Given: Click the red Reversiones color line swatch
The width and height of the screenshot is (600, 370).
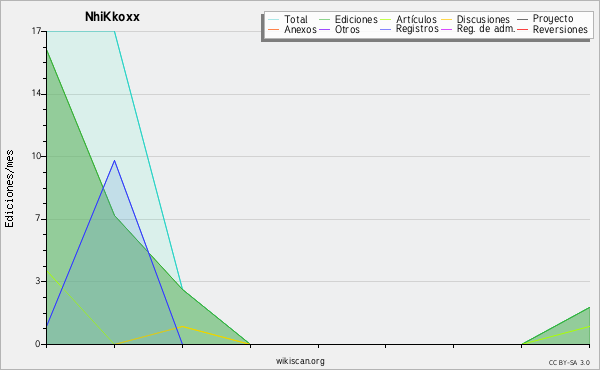Looking at the screenshot, I should pos(522,29).
